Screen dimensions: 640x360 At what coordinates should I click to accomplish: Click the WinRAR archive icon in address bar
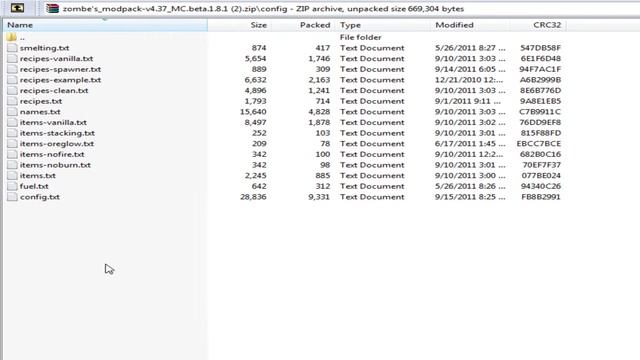click(52, 8)
